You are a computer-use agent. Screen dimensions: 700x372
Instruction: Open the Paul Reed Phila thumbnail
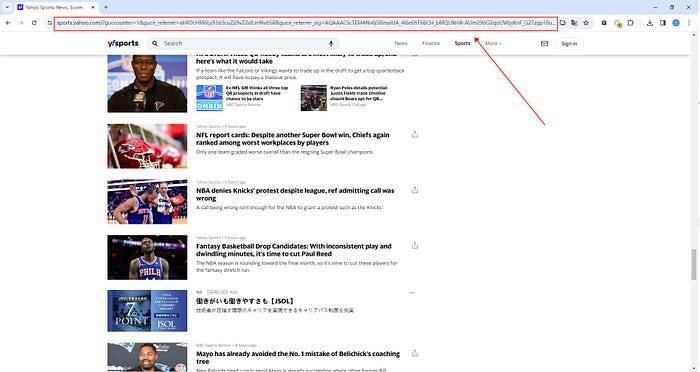click(x=147, y=257)
